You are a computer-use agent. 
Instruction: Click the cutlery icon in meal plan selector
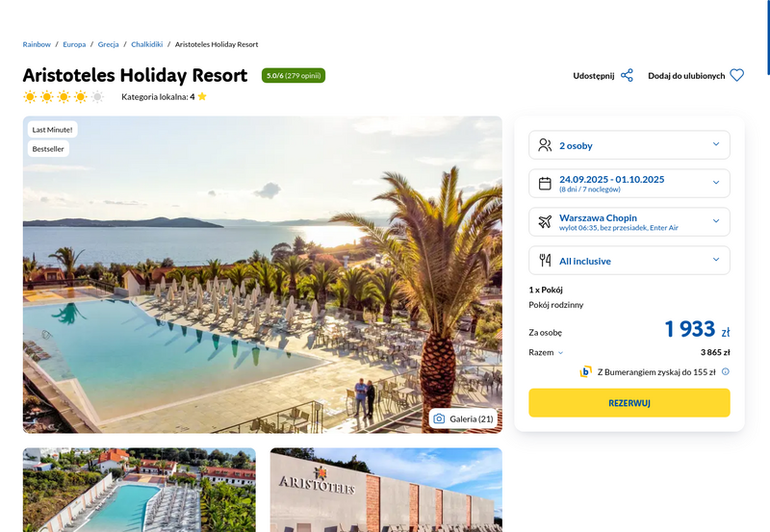pyautogui.click(x=545, y=261)
